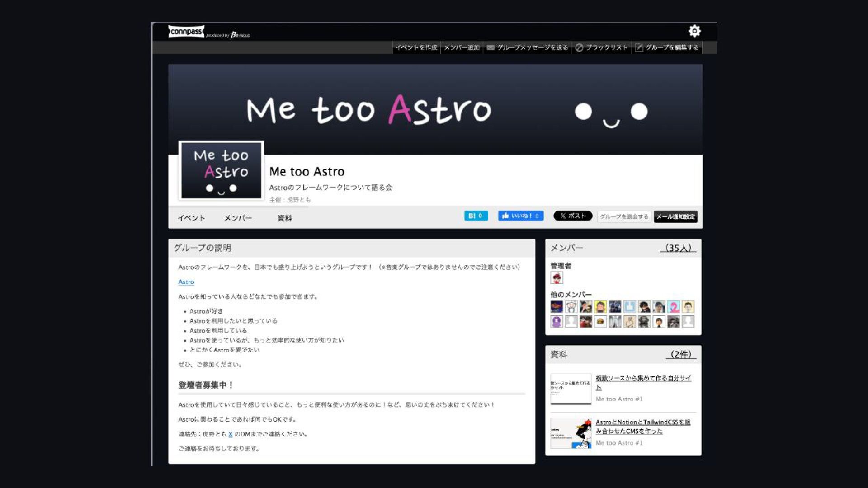Click the pink number 2 member avatar
The image size is (868, 488).
pos(674,307)
